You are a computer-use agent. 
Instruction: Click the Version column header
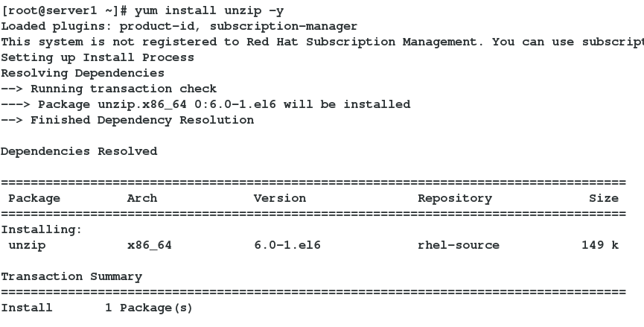point(280,198)
